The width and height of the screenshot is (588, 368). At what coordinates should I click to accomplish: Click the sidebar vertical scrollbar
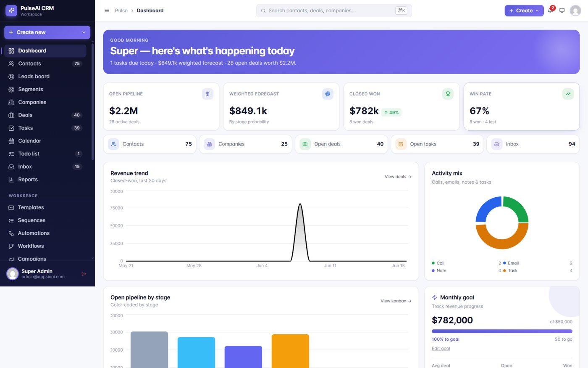tap(92, 101)
